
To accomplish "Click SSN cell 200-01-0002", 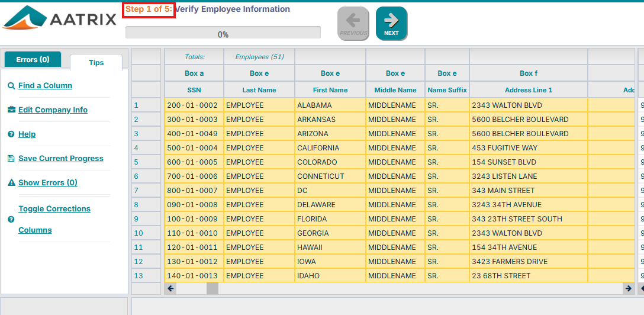I will [x=194, y=105].
